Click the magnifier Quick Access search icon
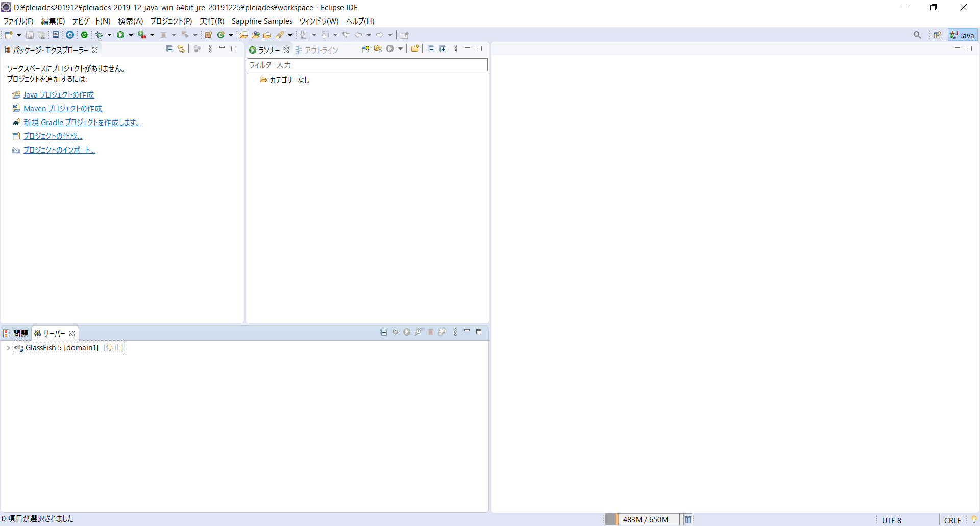This screenshot has width=980, height=526. click(x=917, y=35)
